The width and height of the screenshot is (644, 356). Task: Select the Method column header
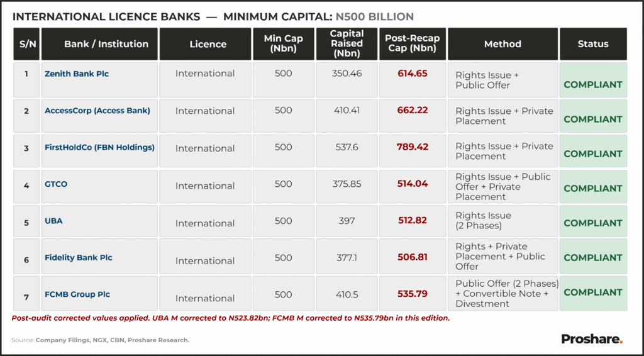point(502,44)
